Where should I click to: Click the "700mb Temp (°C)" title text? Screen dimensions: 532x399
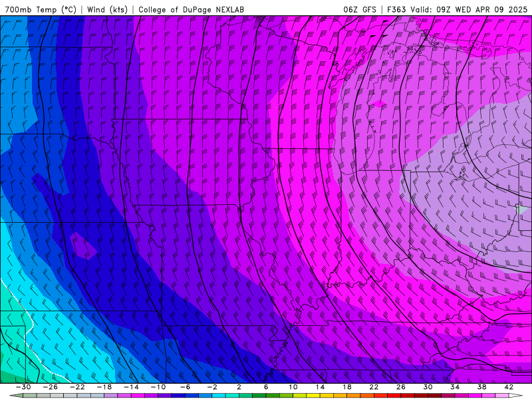click(x=41, y=9)
